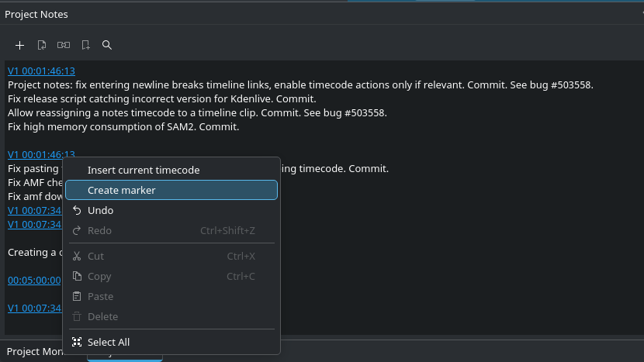644x362 pixels.
Task: Click the bottom-most V1 00:07:34 timecode link
Action: (x=34, y=308)
